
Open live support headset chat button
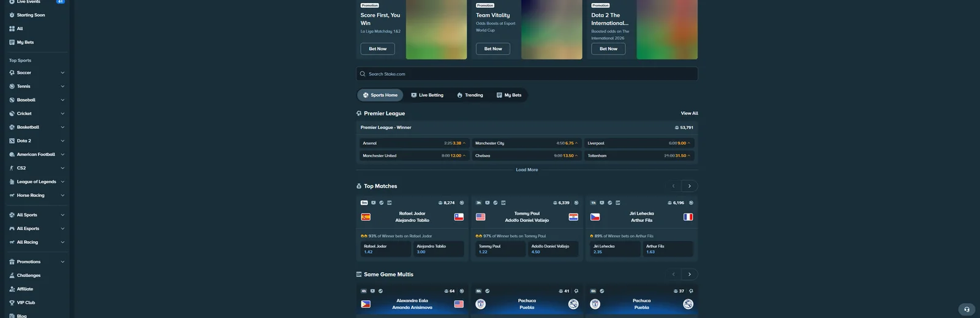(x=967, y=309)
